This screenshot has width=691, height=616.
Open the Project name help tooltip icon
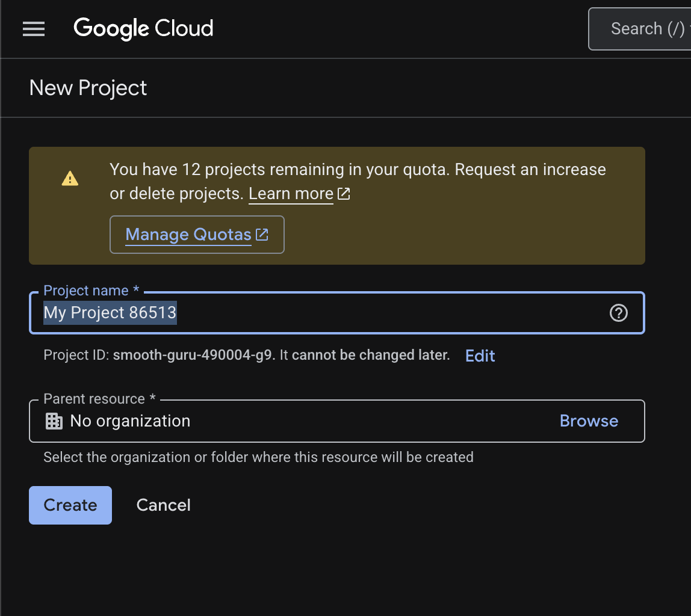(619, 313)
